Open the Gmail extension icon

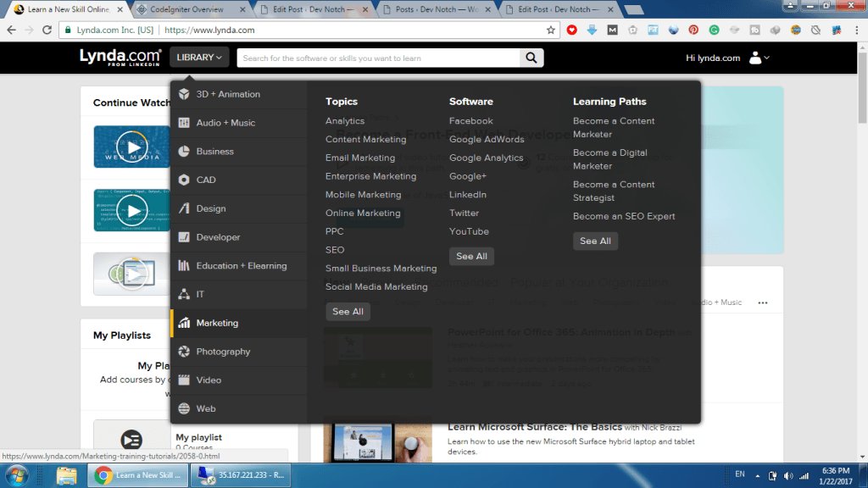point(612,30)
